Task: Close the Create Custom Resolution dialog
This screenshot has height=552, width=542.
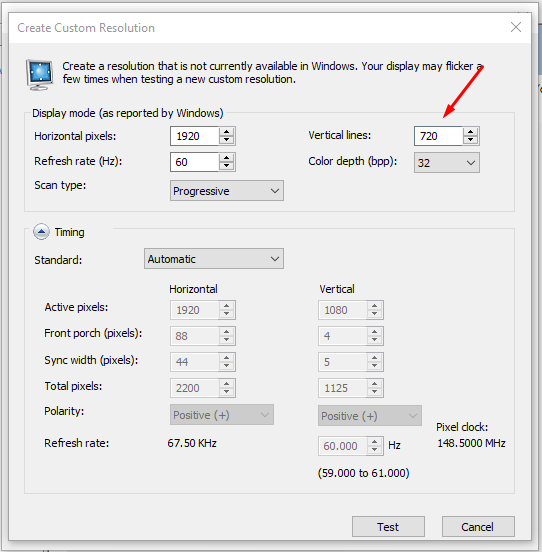Action: [516, 27]
